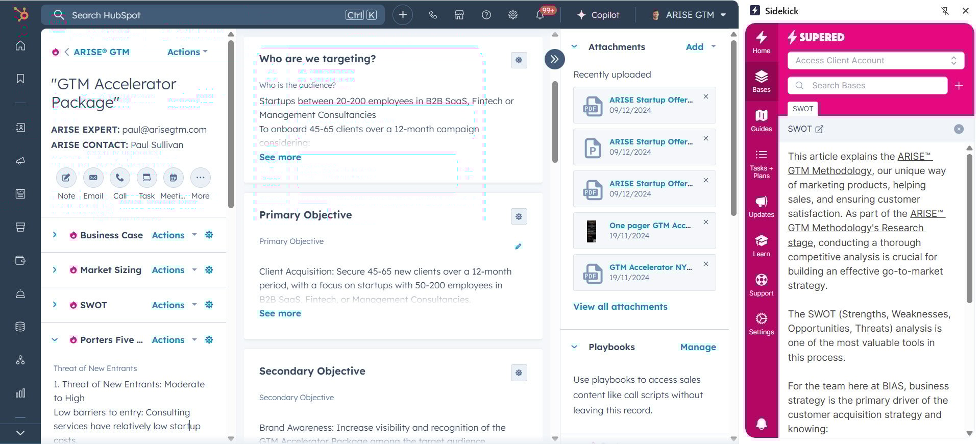Click See more under Primary Objective
The width and height of the screenshot is (980, 444).
[x=280, y=313]
